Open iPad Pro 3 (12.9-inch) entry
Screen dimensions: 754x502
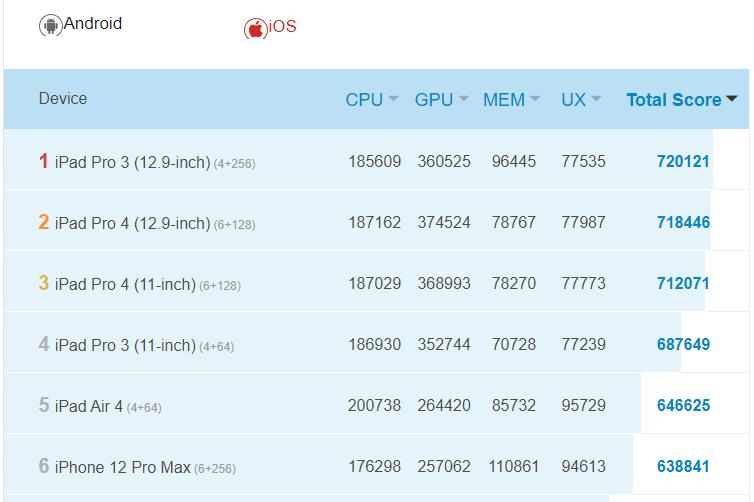coord(132,162)
